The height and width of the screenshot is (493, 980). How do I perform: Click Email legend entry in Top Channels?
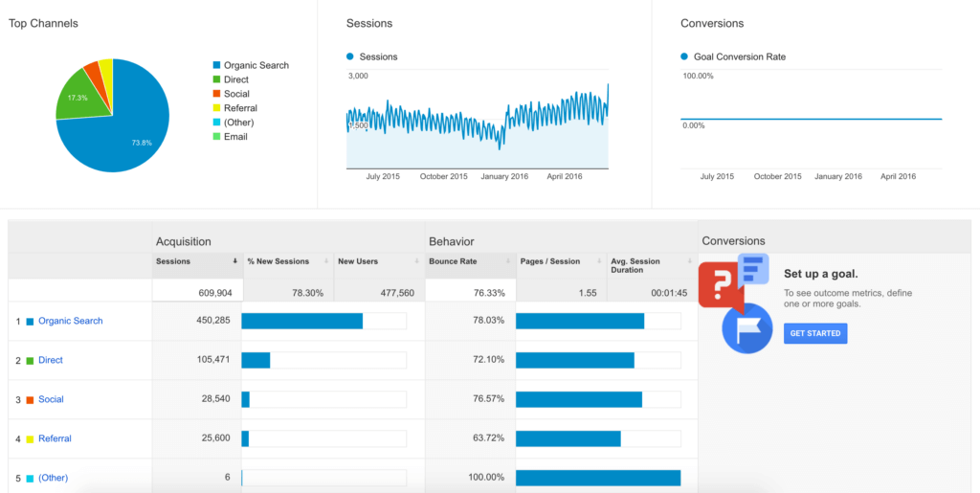click(230, 136)
